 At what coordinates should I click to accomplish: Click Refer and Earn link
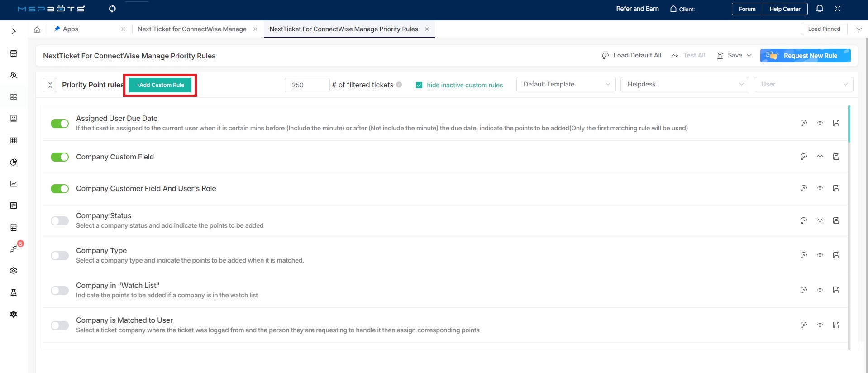click(x=637, y=9)
